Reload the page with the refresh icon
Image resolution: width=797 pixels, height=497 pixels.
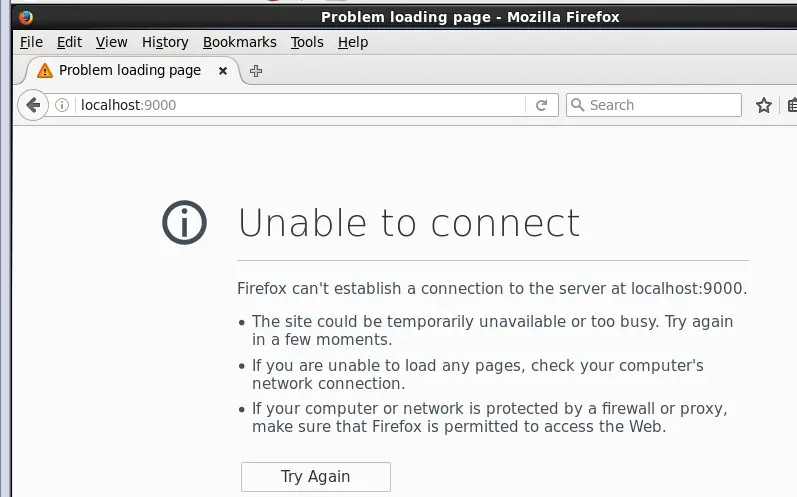click(542, 105)
